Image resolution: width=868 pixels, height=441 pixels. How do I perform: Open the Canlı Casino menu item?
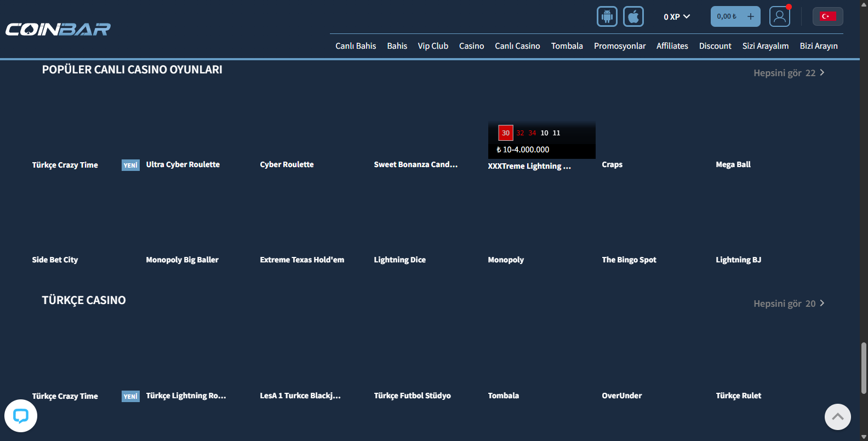pos(517,46)
